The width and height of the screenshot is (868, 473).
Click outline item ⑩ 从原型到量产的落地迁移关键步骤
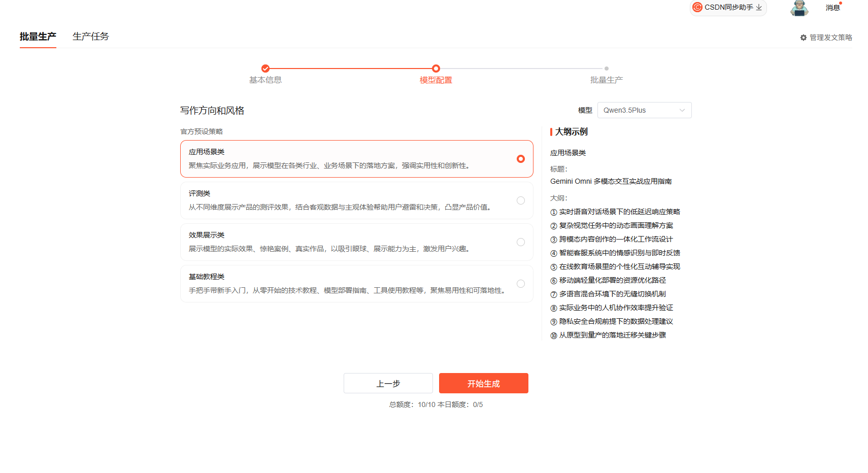pyautogui.click(x=608, y=335)
